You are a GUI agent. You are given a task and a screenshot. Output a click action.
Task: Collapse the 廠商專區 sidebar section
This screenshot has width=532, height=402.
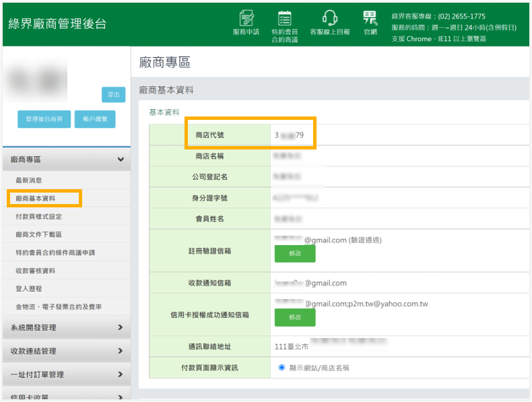67,160
